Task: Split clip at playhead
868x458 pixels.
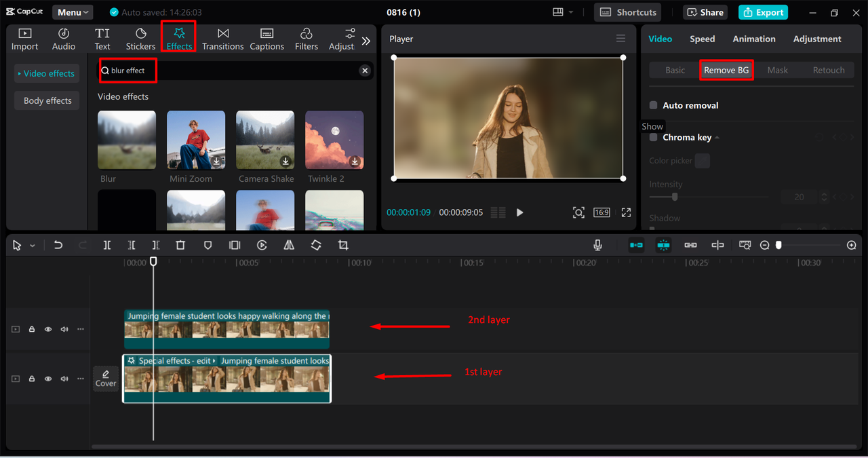Action: click(x=107, y=245)
